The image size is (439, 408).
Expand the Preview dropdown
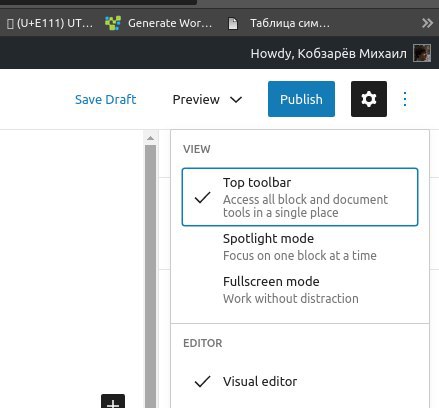coord(207,99)
